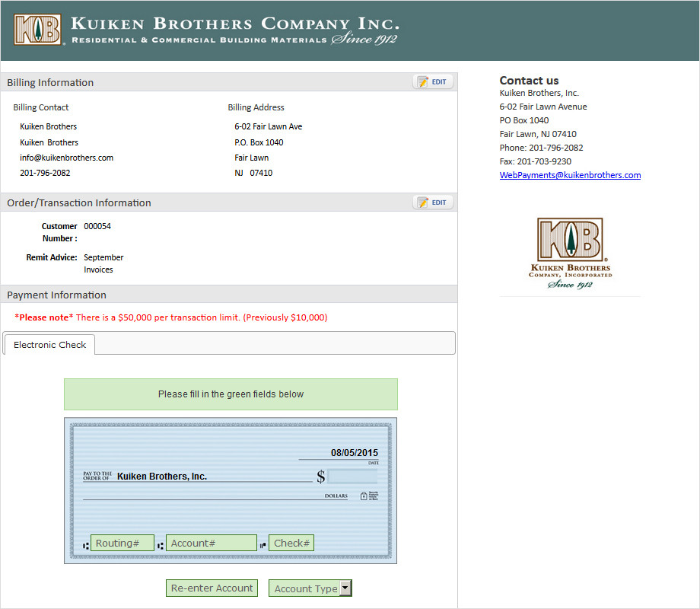
Task: Focus the Account# input field
Action: click(212, 543)
